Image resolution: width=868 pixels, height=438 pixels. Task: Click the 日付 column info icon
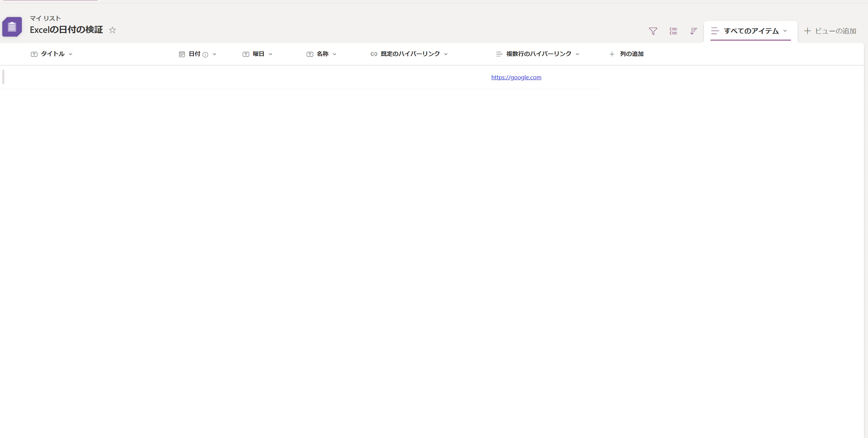click(205, 54)
